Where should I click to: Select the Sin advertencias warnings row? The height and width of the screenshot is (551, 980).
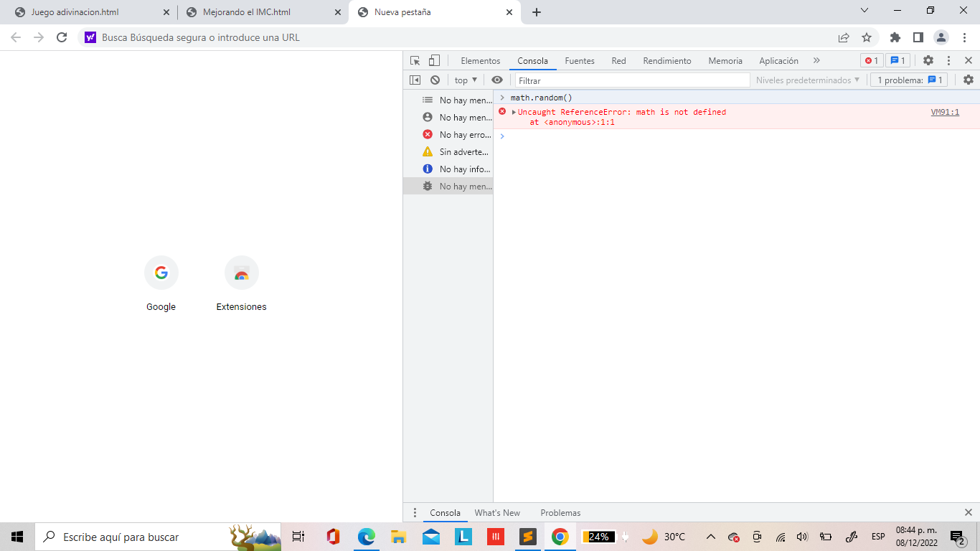click(x=448, y=152)
